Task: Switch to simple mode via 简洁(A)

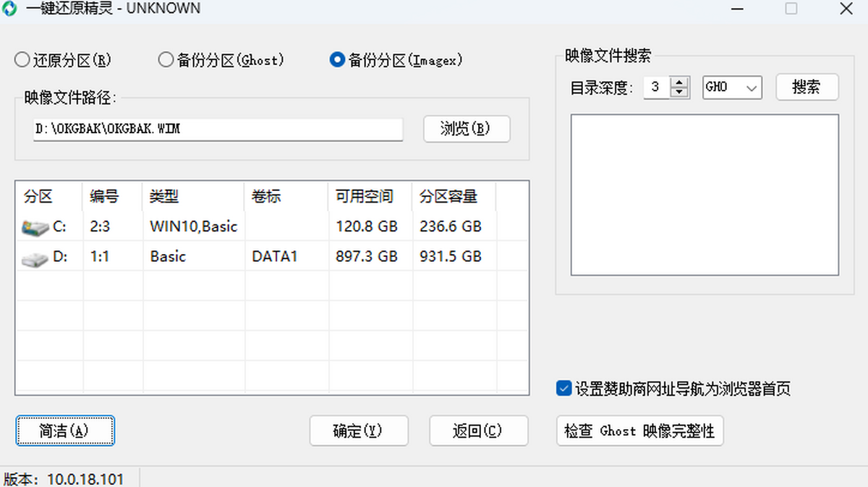Action: coord(65,431)
